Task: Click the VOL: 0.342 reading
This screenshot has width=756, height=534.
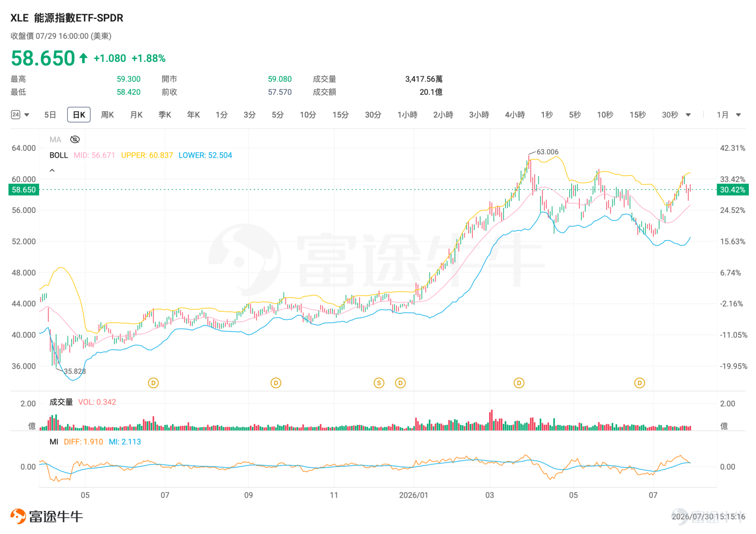Action: tap(97, 402)
